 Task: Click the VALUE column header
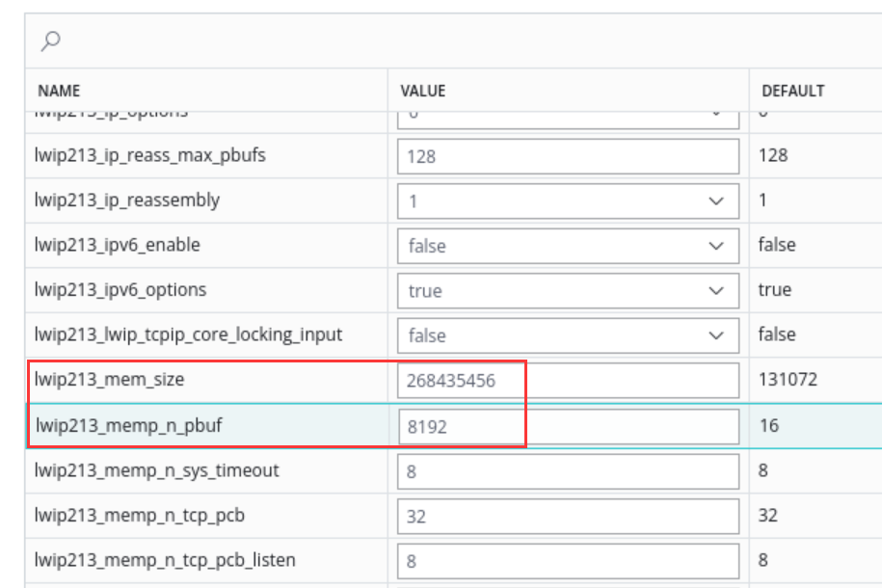tap(423, 91)
